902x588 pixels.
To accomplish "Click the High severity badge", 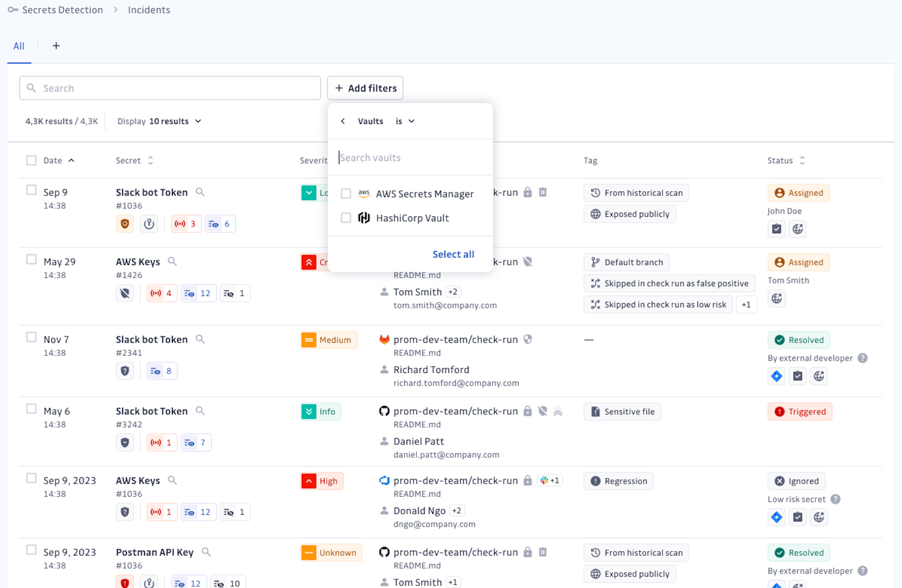I will [322, 481].
